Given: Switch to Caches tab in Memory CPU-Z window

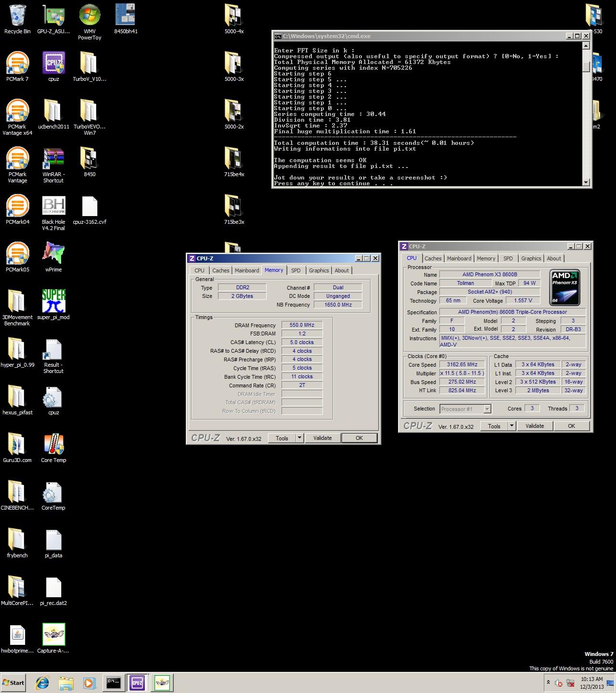Looking at the screenshot, I should click(221, 270).
